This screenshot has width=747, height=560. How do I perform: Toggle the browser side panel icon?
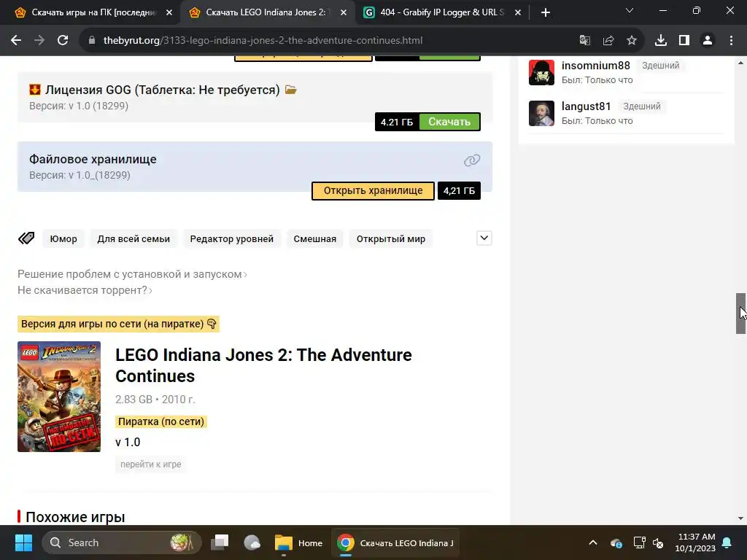point(684,41)
